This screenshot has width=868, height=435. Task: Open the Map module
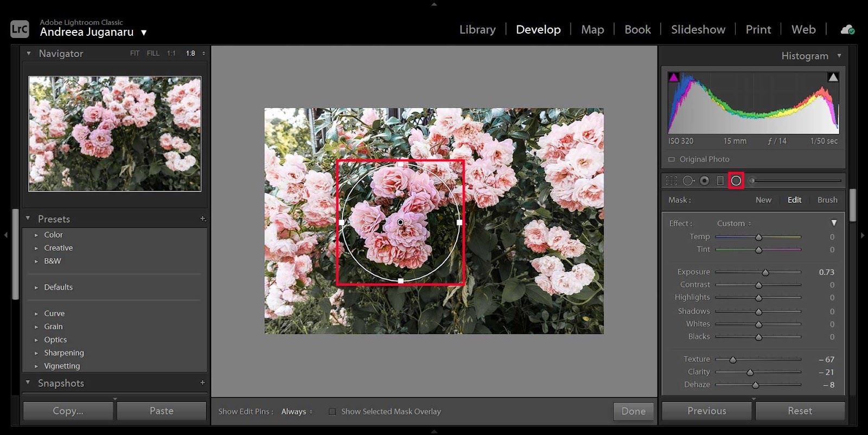click(592, 29)
